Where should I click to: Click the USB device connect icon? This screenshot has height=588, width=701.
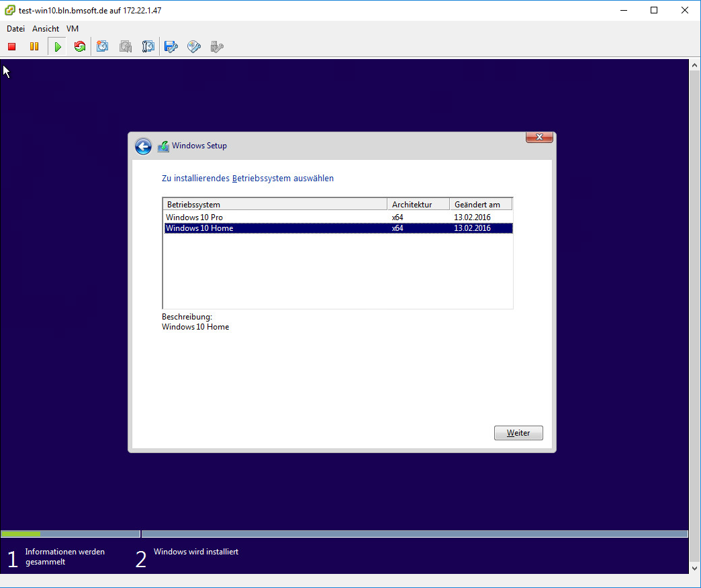pyautogui.click(x=217, y=46)
